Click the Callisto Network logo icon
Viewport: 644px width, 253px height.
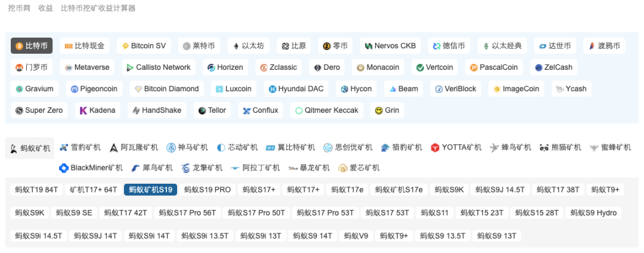point(130,67)
